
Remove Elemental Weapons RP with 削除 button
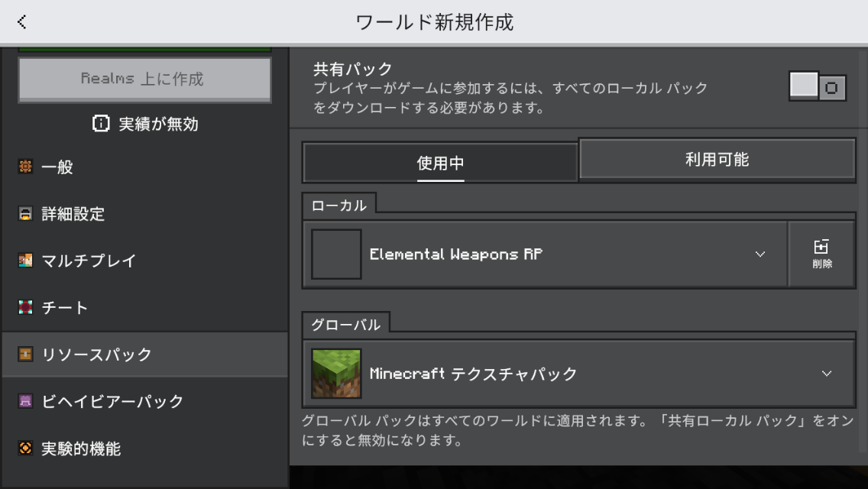click(x=822, y=254)
